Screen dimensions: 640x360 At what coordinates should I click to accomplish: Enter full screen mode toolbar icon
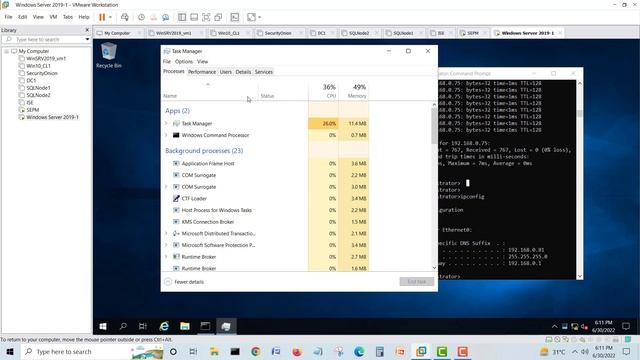[x=206, y=17]
